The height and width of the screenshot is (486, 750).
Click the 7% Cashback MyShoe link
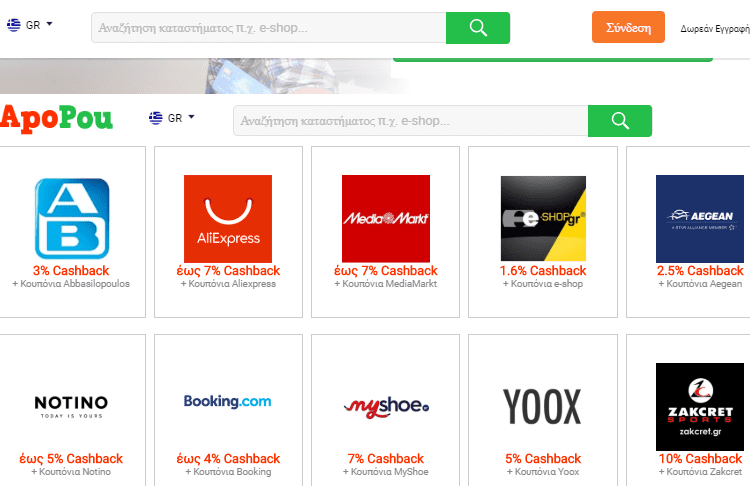pos(386,459)
